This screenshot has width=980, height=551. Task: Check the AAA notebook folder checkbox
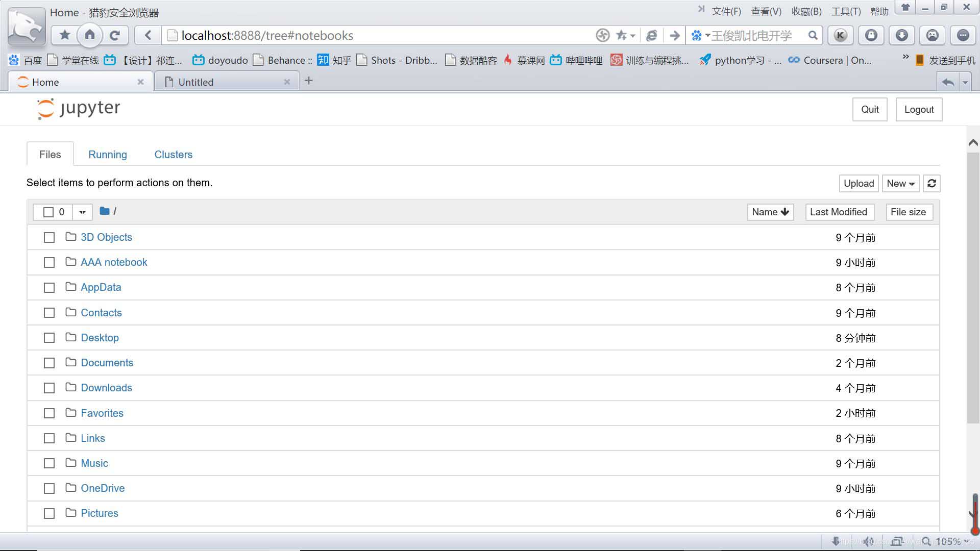49,263
